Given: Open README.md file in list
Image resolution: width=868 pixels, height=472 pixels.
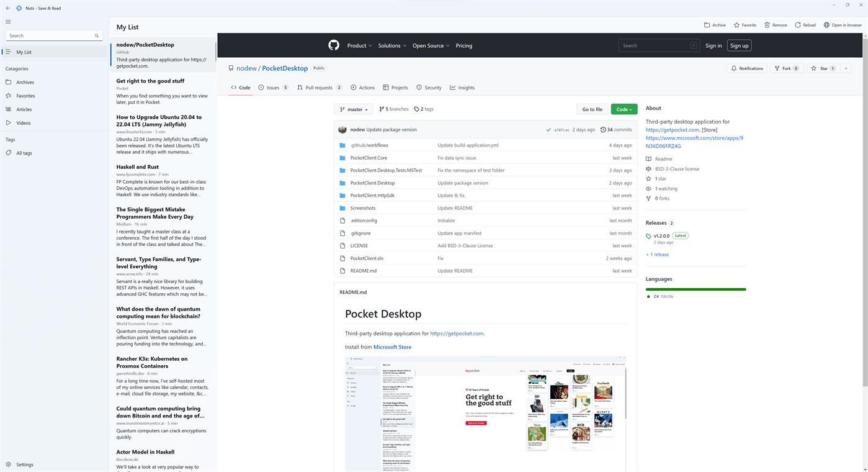Looking at the screenshot, I should (363, 271).
